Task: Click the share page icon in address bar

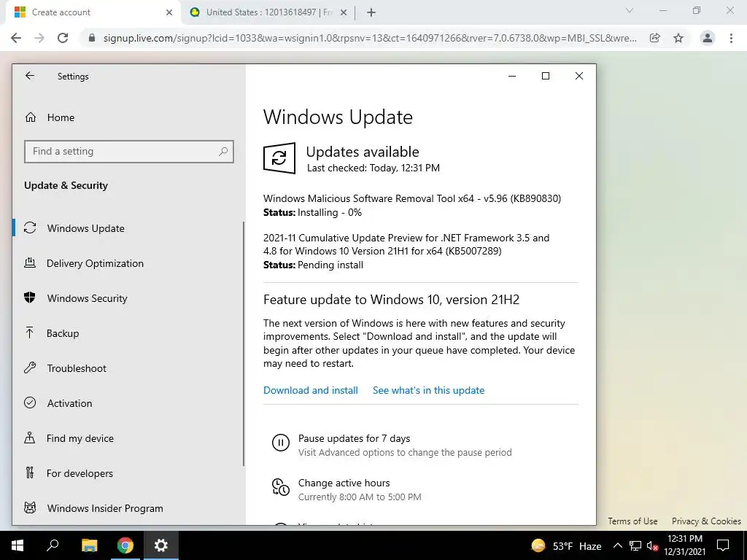Action: click(655, 38)
